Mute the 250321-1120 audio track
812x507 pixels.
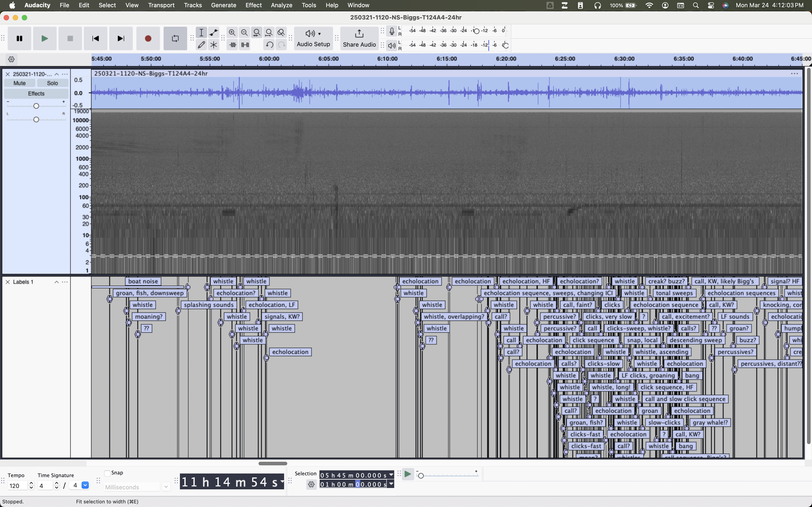click(x=19, y=83)
